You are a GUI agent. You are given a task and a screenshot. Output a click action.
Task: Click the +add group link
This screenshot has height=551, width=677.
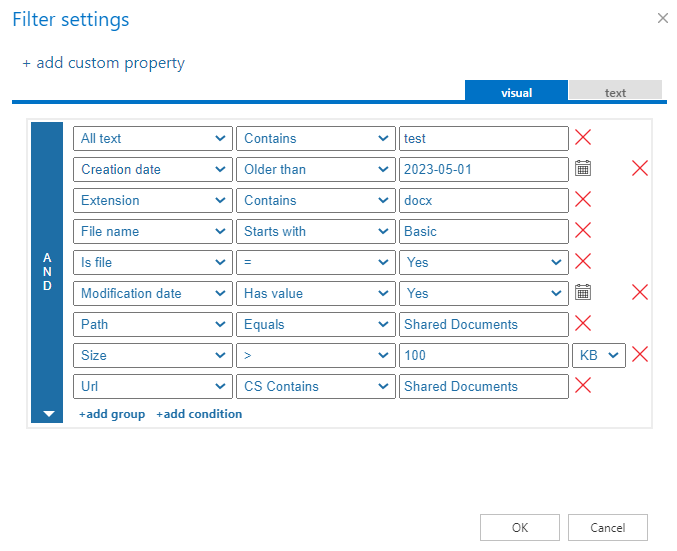point(112,414)
